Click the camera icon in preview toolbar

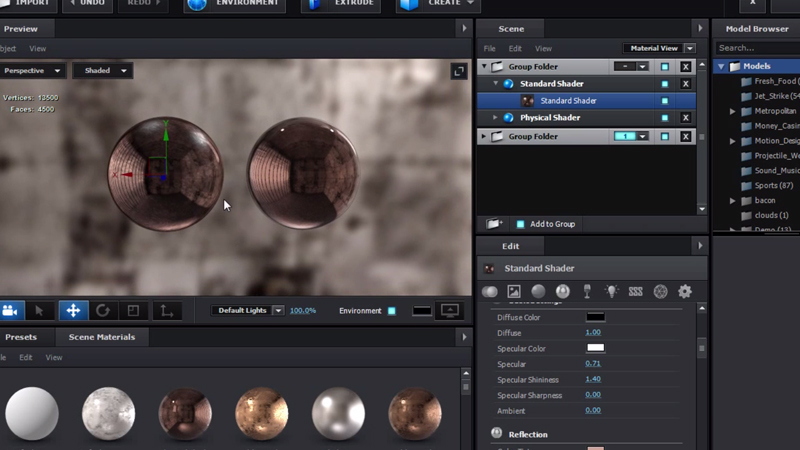tap(11, 311)
